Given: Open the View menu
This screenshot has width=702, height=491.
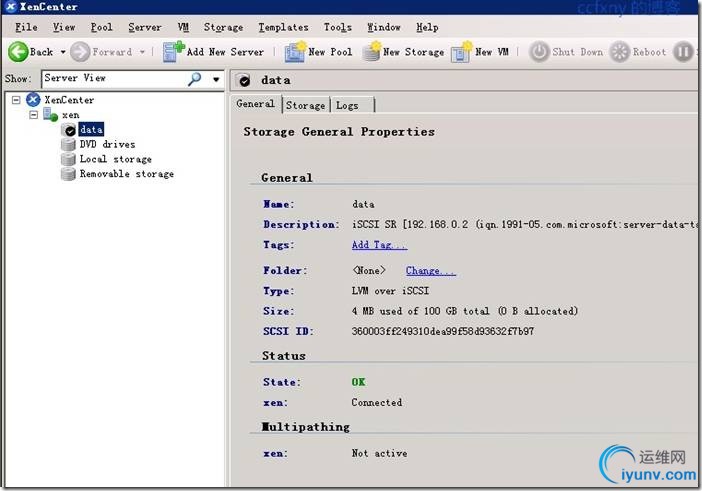Looking at the screenshot, I should point(64,27).
